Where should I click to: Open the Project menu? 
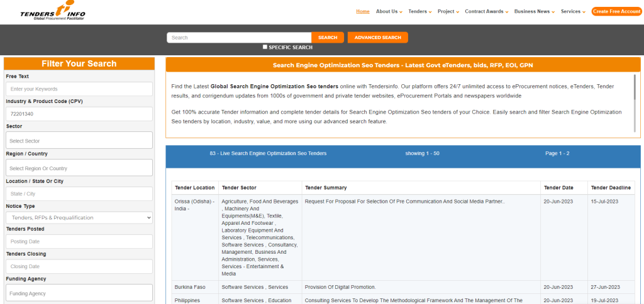click(x=448, y=11)
